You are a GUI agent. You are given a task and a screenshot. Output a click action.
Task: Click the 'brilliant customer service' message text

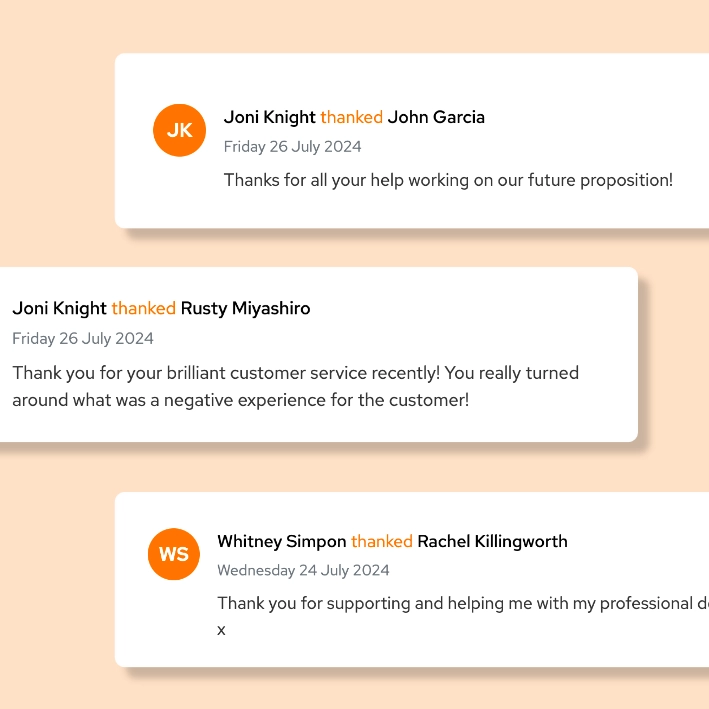tap(295, 373)
